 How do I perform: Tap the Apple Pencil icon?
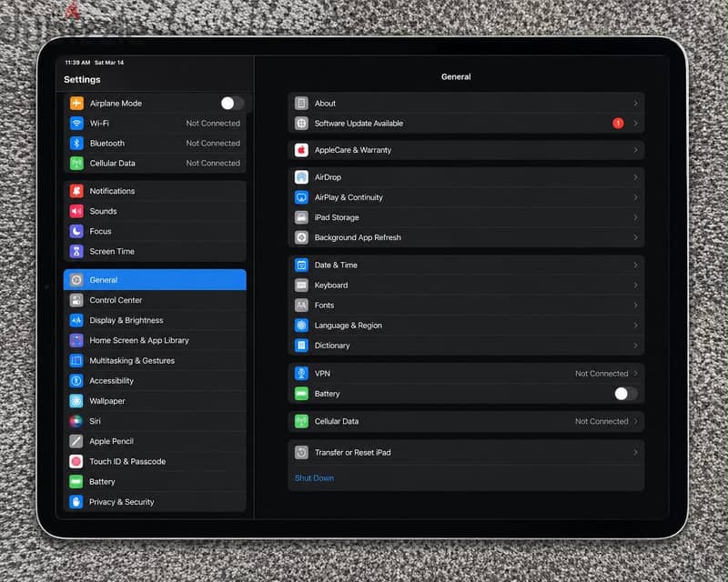[76, 441]
